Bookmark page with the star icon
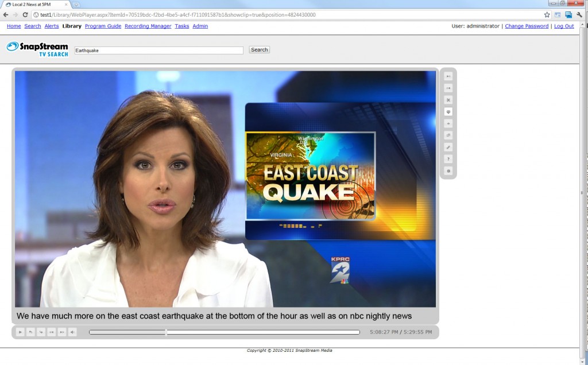588x365 pixels. tap(547, 15)
